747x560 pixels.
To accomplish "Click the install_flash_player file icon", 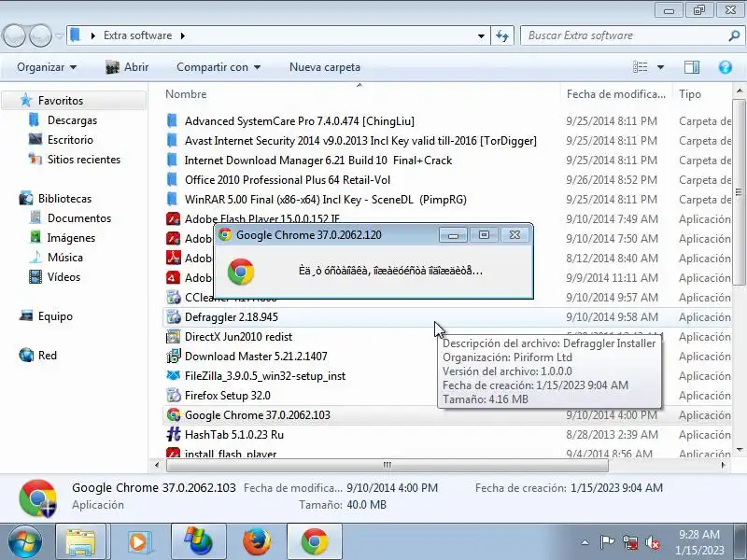I will (173, 453).
